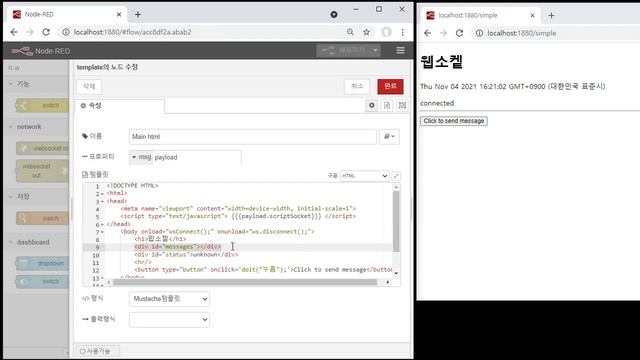The image size is (640, 360).
Task: Open the Node-RED hamburger main menu
Action: click(x=400, y=51)
